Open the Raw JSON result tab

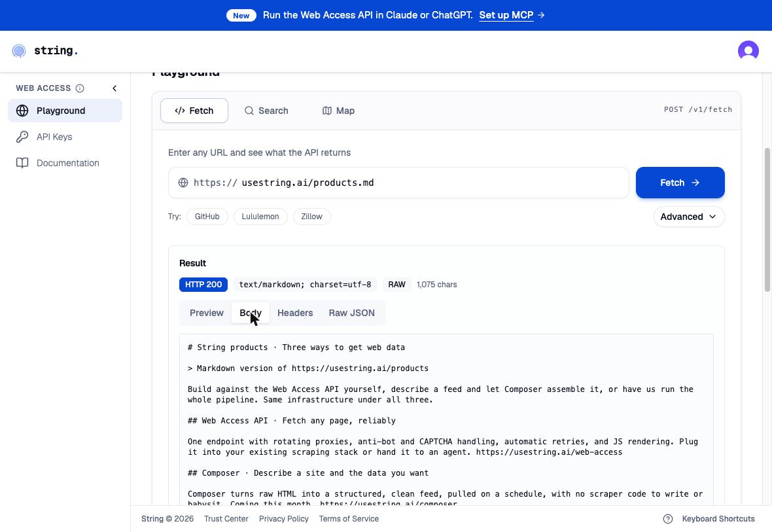351,313
